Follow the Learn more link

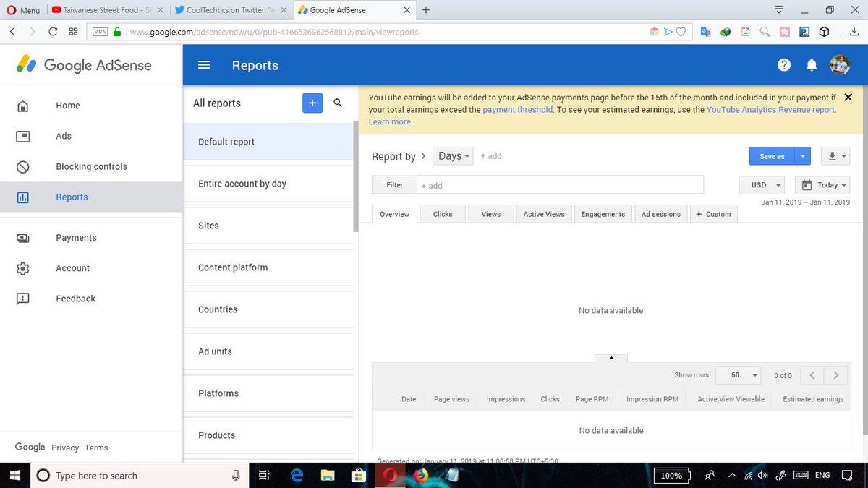pyautogui.click(x=391, y=122)
